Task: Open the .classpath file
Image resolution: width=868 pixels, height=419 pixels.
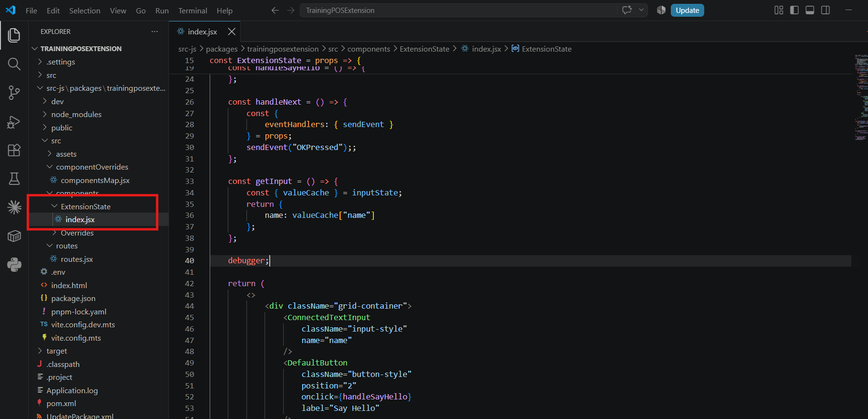Action: coord(98,364)
